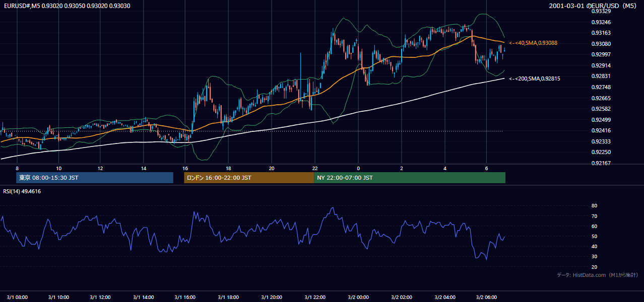The height and width of the screenshot is (302, 644).
Task: Click the 0.93163 price axis label
Action: 601,33
